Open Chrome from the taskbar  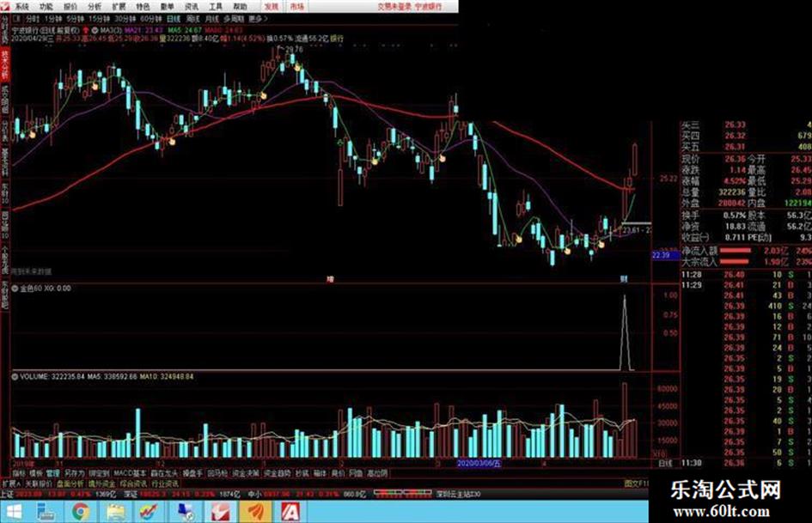80,512
